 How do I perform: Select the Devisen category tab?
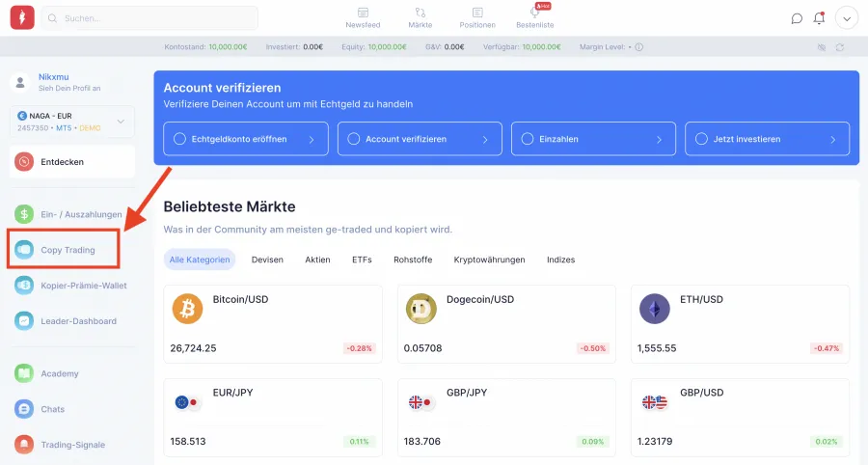[267, 260]
